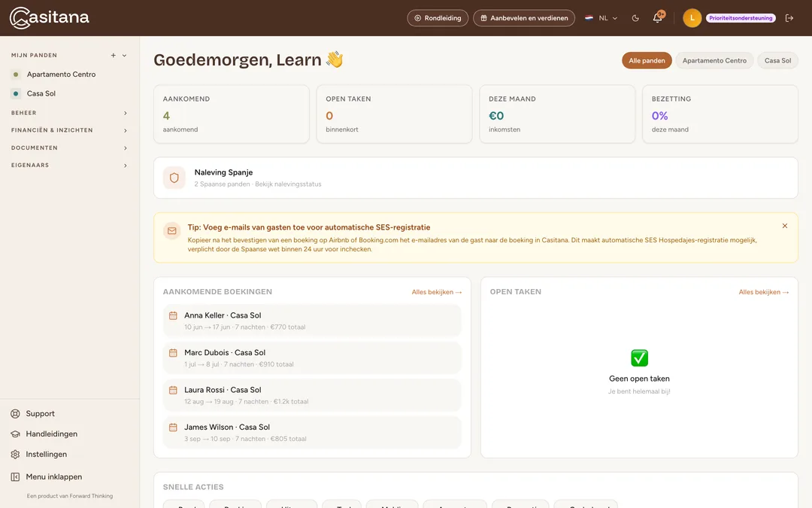Click the calendar icon for Laura Rossi booking
The width and height of the screenshot is (812, 508).
pyautogui.click(x=173, y=391)
